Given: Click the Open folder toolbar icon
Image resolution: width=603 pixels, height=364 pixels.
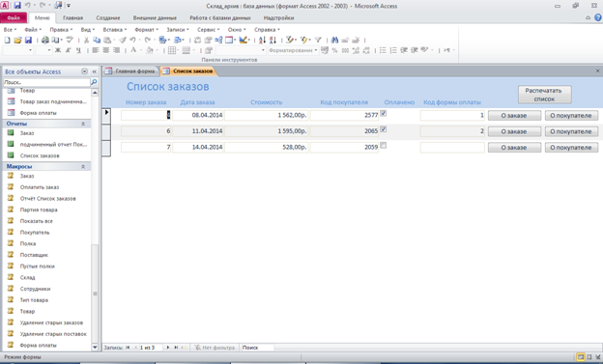Looking at the screenshot, I should coord(17,40).
